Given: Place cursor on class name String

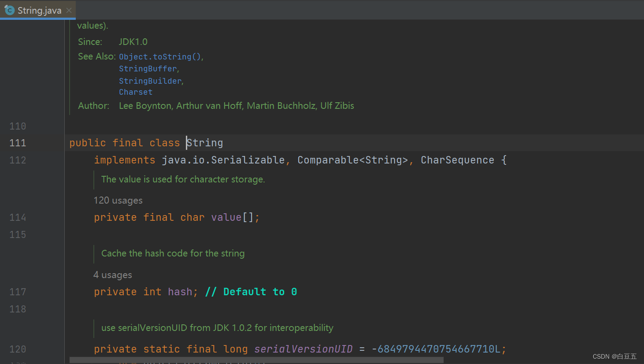Looking at the screenshot, I should point(205,143).
